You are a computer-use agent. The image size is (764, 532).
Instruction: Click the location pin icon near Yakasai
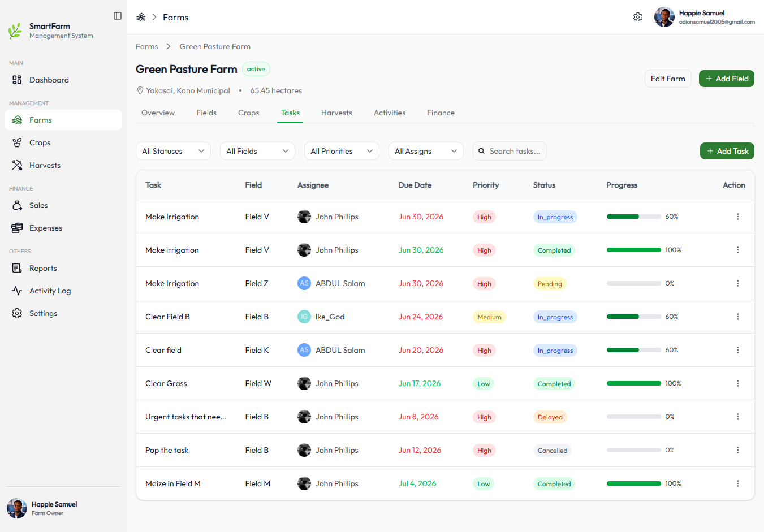140,90
